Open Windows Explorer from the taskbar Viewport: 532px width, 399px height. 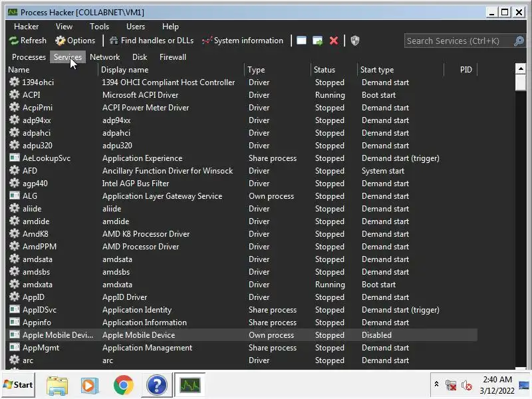pyautogui.click(x=57, y=385)
